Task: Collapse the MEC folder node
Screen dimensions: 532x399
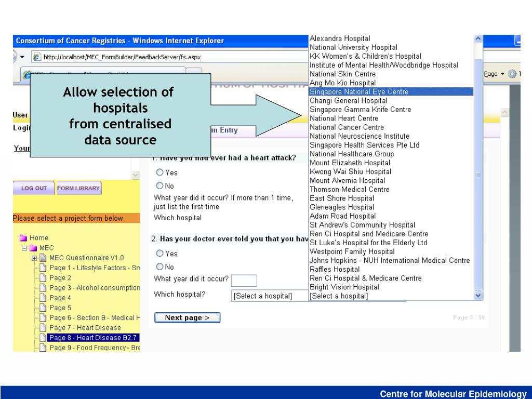Action: (24, 248)
